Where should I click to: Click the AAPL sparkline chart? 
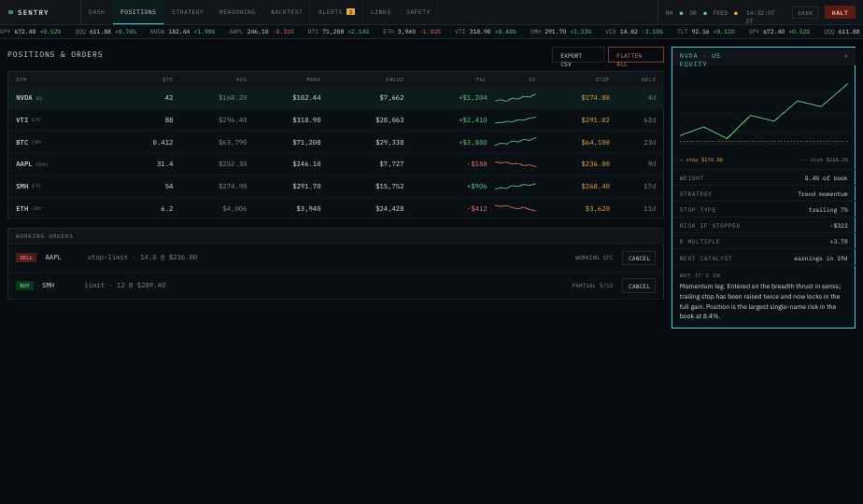516,164
